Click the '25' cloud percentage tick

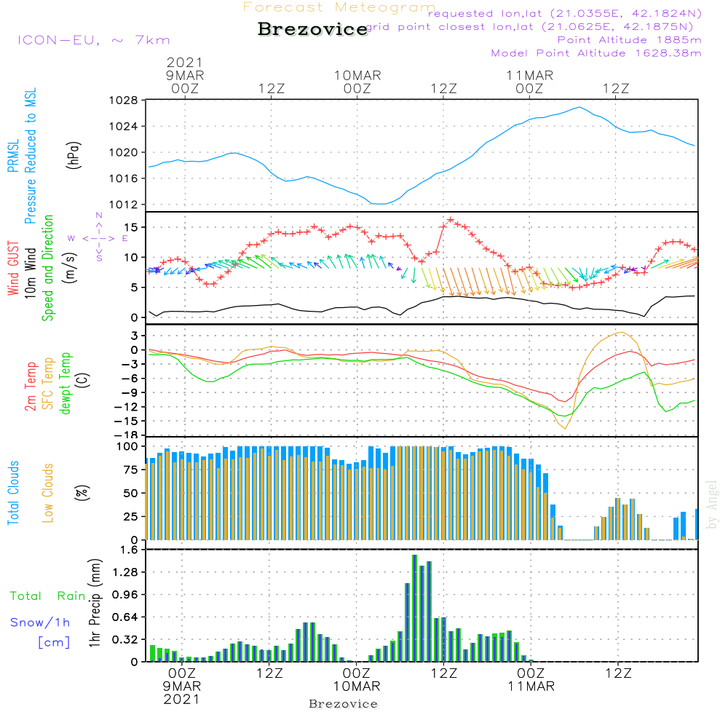pyautogui.click(x=130, y=516)
